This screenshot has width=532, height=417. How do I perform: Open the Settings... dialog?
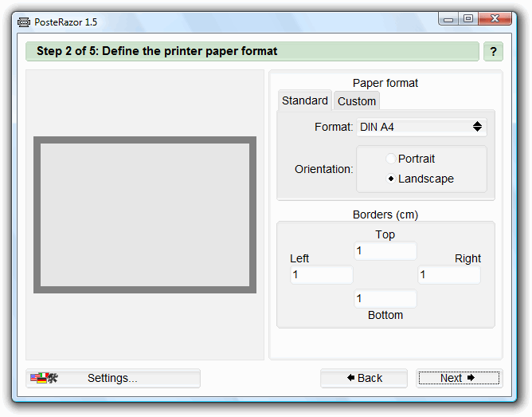pyautogui.click(x=112, y=378)
